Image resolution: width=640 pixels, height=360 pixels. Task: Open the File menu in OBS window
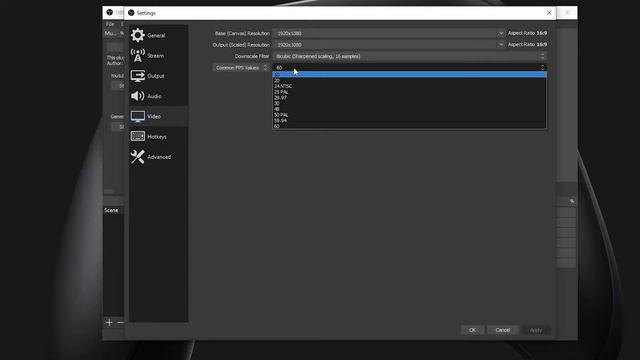coord(110,24)
